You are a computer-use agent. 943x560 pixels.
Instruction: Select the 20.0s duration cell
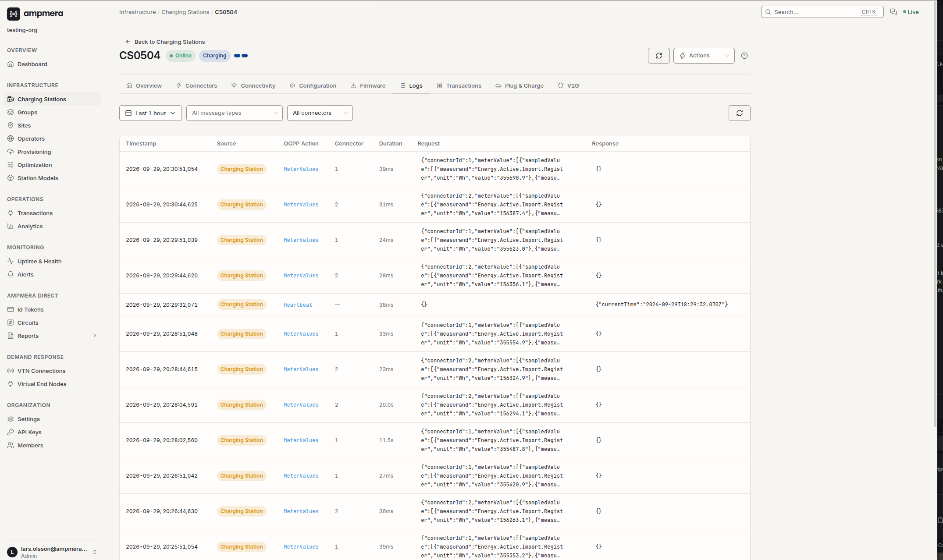(386, 405)
